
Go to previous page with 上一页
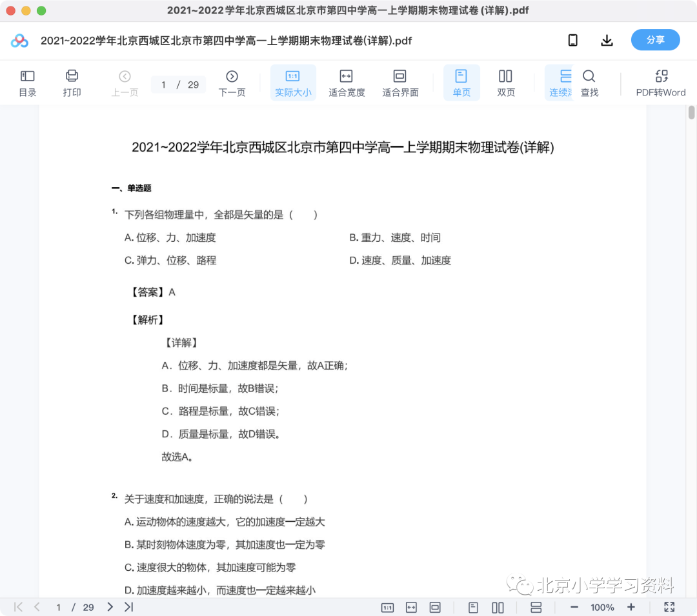[125, 83]
